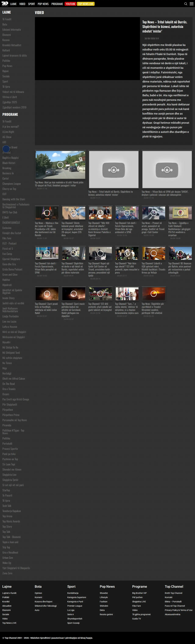Select POP NEWS in the top menu
This screenshot has height=644, width=195.
tap(43, 4)
